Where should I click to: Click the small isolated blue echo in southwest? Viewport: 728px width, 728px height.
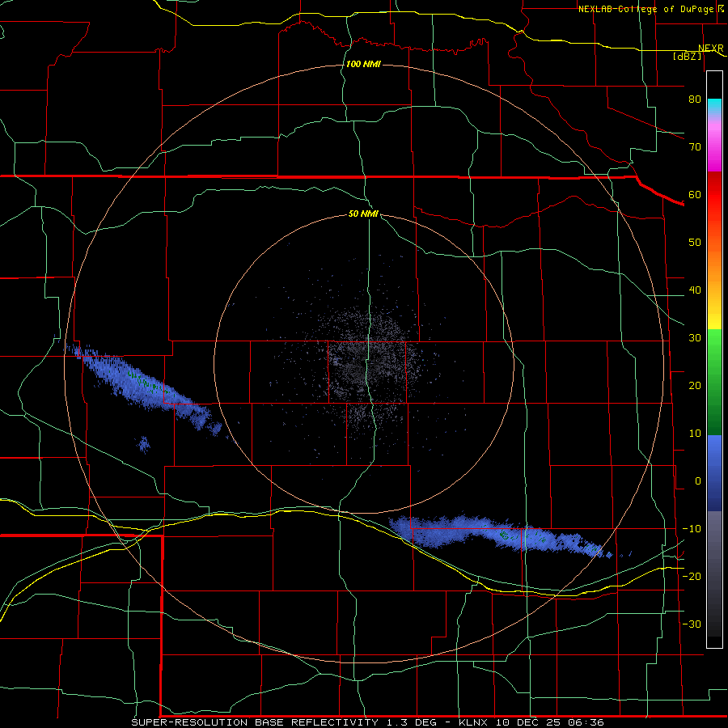point(144,444)
